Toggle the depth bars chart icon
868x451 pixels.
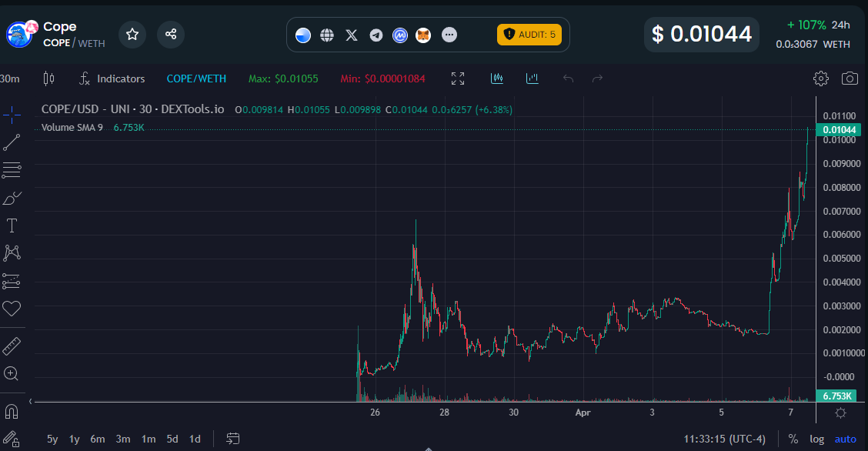pos(497,79)
